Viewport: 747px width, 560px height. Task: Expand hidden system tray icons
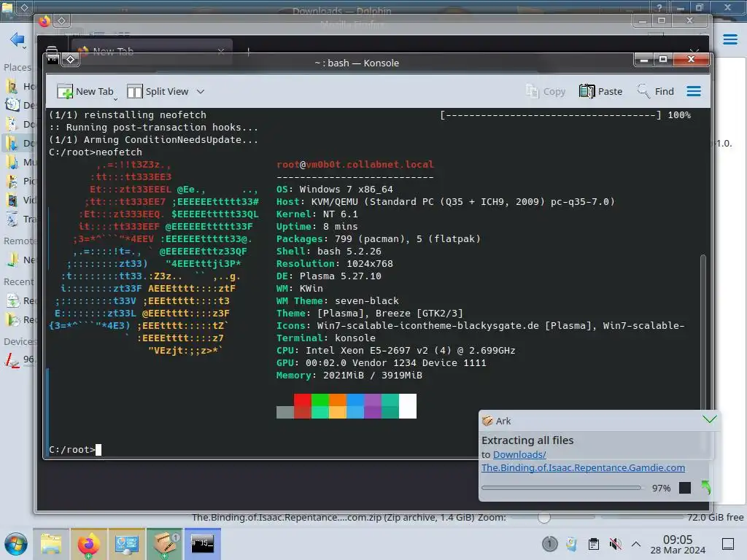636,543
